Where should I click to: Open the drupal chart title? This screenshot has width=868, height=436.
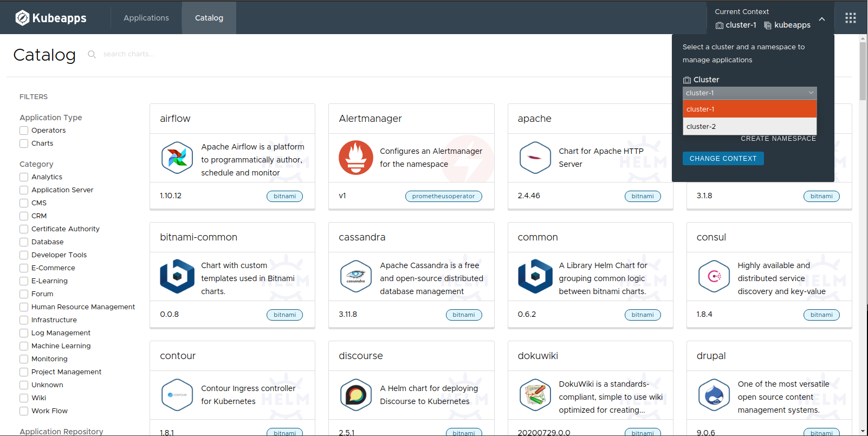pyautogui.click(x=711, y=356)
